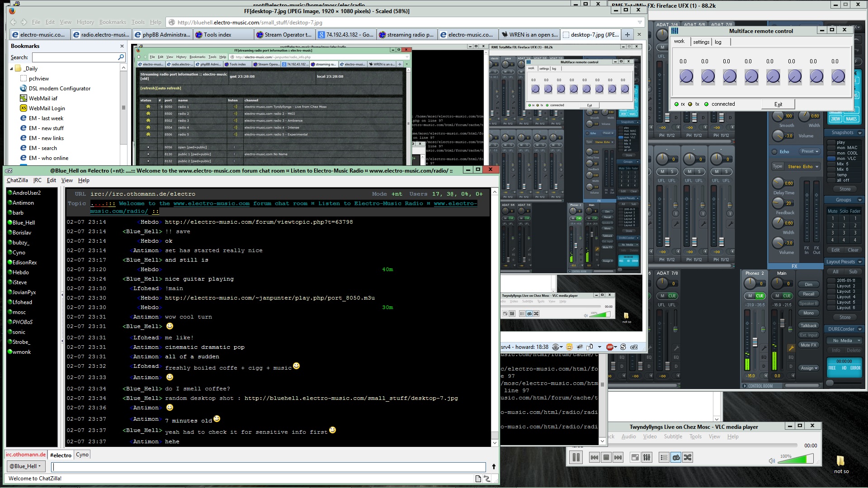868x488 pixels.
Task: Open viewtopic.php?t=63798 link in chat
Action: click(259, 222)
